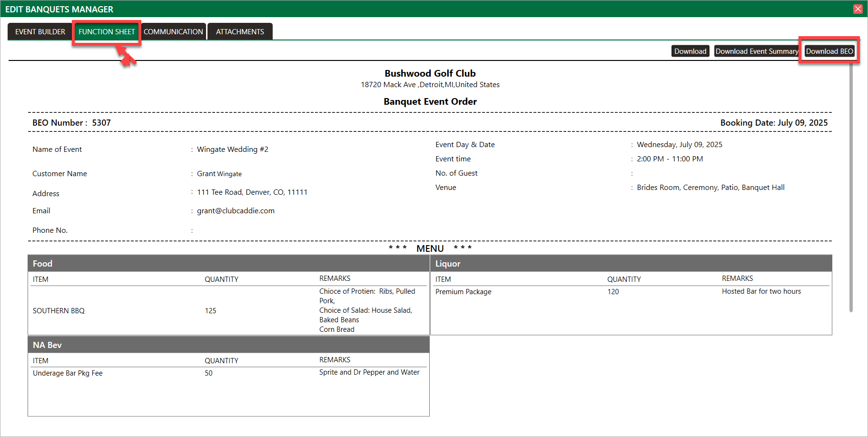868x437 pixels.
Task: Select the SOUTHERN BBQ food item
Action: click(59, 311)
